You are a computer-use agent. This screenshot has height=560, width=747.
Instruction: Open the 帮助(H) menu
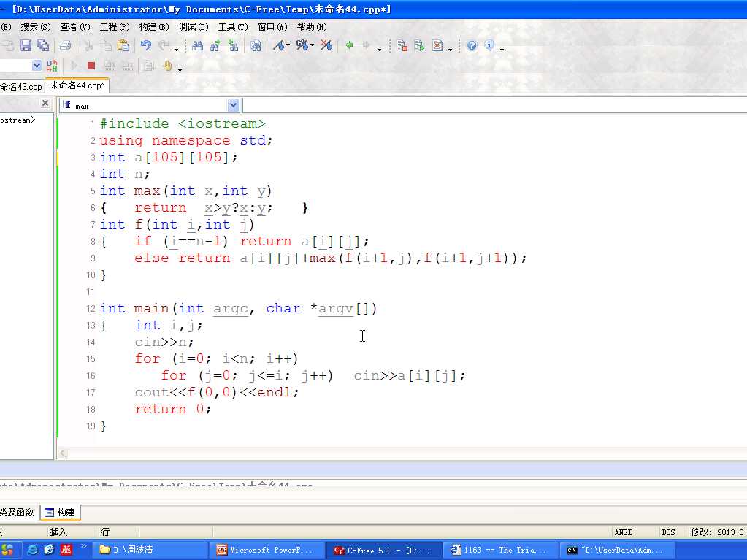312,27
